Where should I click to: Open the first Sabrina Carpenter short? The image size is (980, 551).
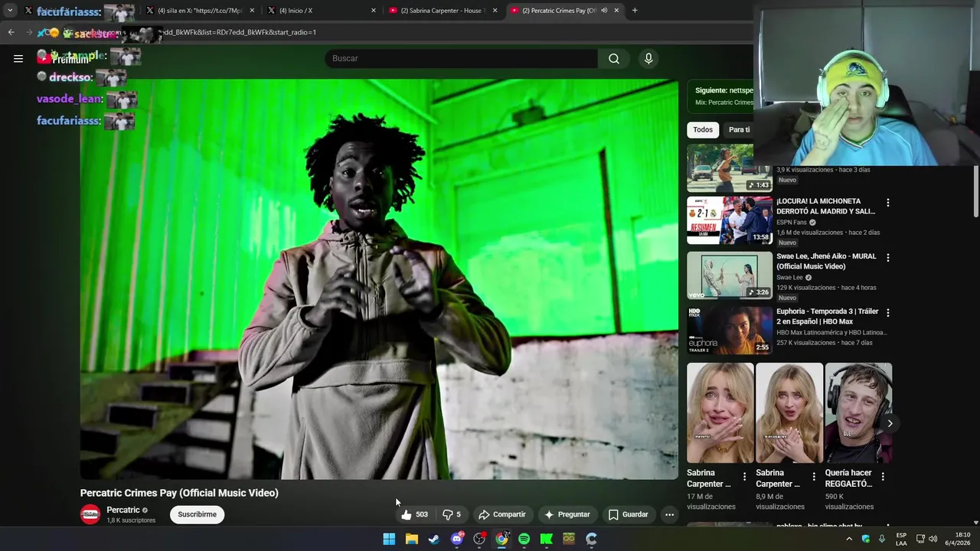[720, 413]
